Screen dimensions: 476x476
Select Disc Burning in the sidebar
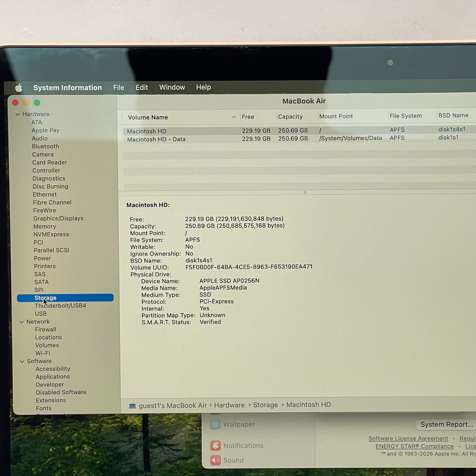point(50,186)
